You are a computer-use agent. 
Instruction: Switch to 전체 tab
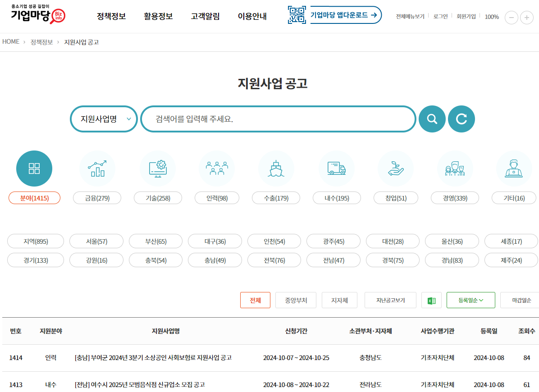click(256, 300)
